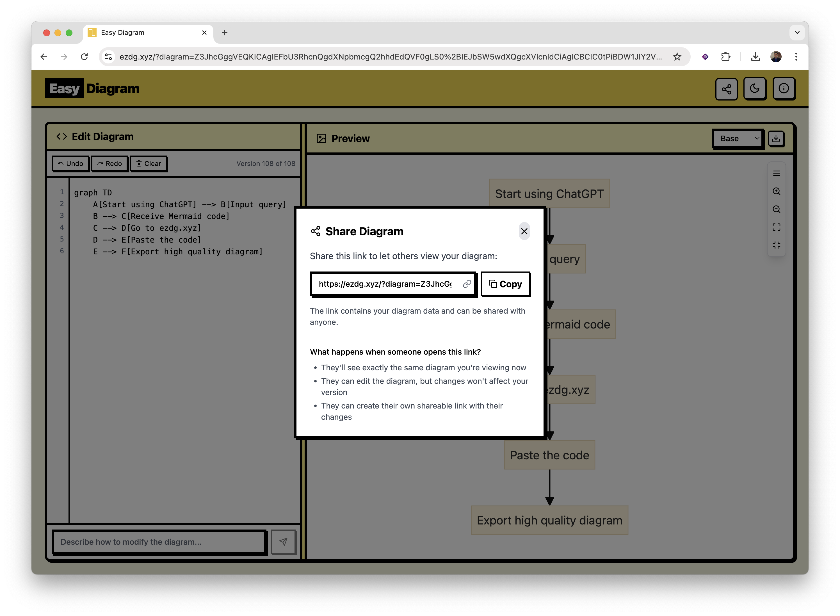This screenshot has width=840, height=616.
Task: Bookmark the page with the star icon
Action: coord(677,57)
